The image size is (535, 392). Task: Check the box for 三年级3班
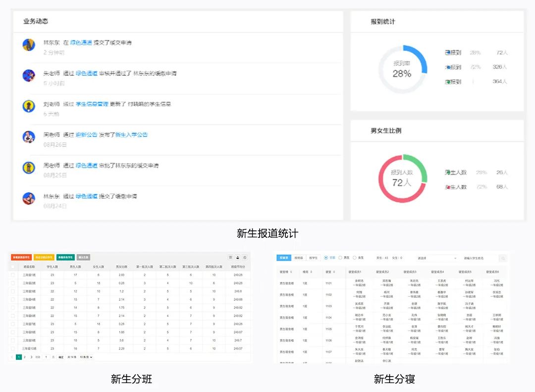click(13, 291)
